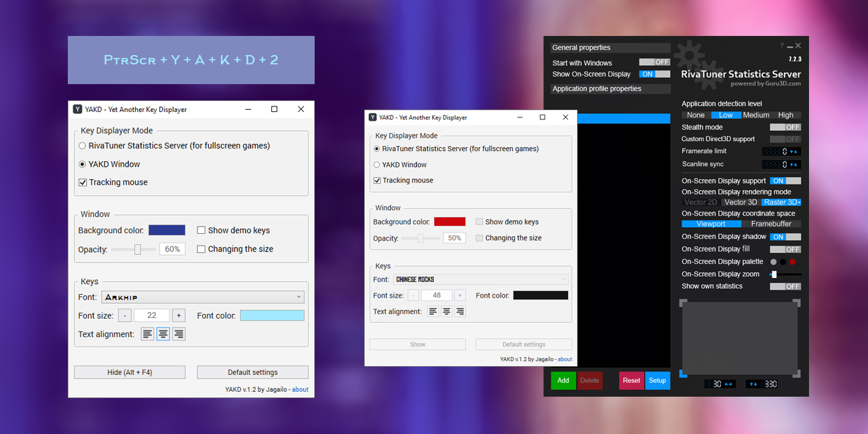Toggle Stealth mode switch
The width and height of the screenshot is (868, 434).
pos(785,127)
